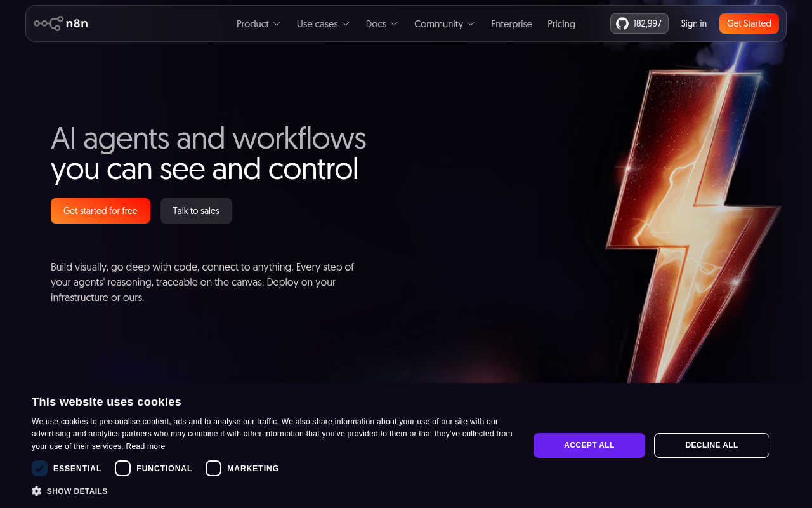Viewport: 812px width, 508px height.
Task: Navigate to the Pricing page
Action: click(561, 23)
